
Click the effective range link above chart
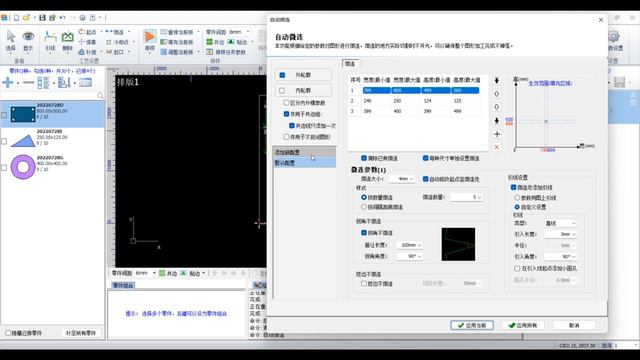[x=550, y=83]
